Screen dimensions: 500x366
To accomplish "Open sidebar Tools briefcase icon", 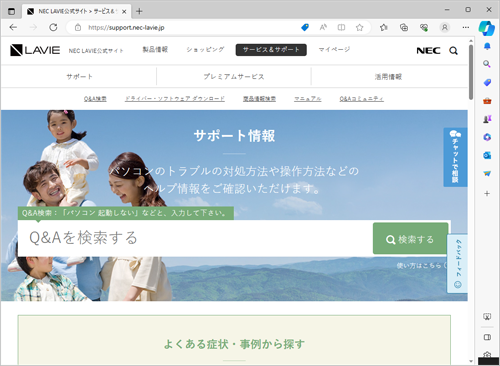I will 487,101.
